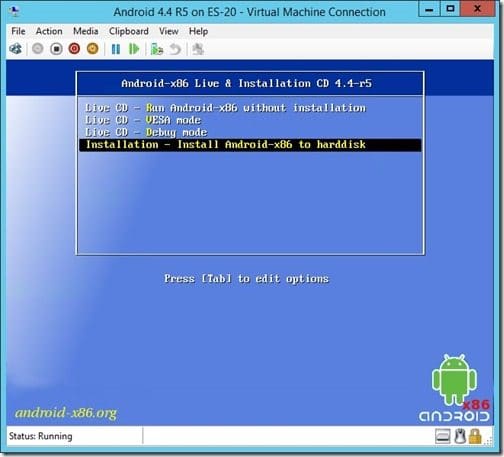Click the mouse status bar icon
Image resolution: width=504 pixels, height=457 pixels.
pyautogui.click(x=460, y=436)
